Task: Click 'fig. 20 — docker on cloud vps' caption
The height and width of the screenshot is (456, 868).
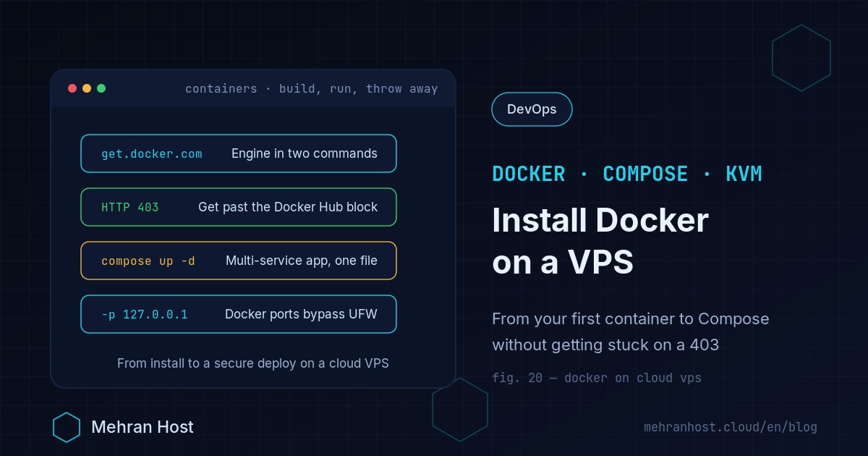Action: click(597, 378)
